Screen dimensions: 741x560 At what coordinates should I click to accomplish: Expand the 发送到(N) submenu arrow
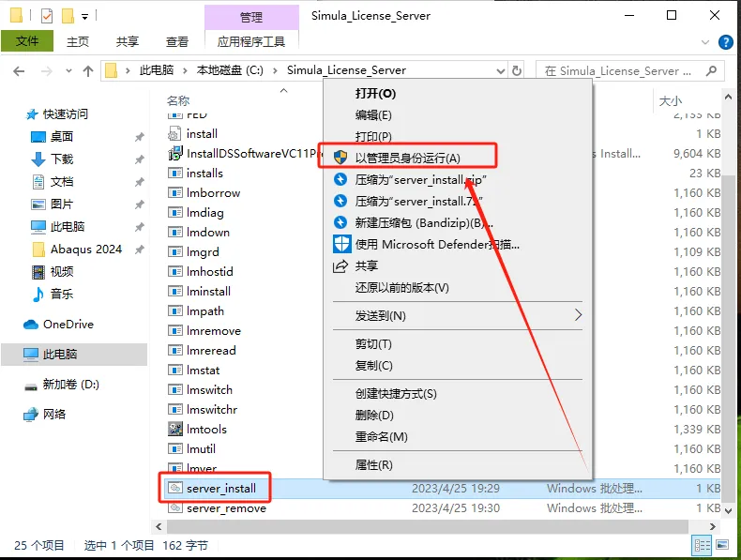pos(578,315)
